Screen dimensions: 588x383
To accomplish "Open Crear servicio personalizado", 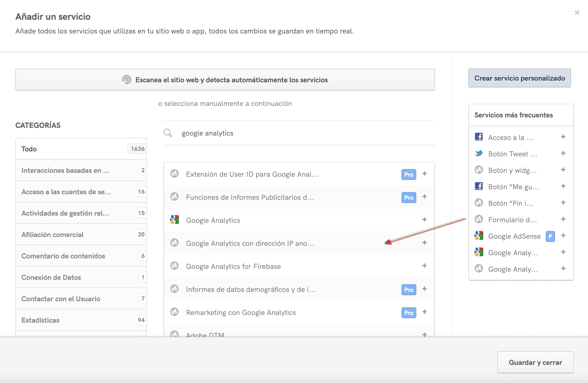I will [x=519, y=78].
